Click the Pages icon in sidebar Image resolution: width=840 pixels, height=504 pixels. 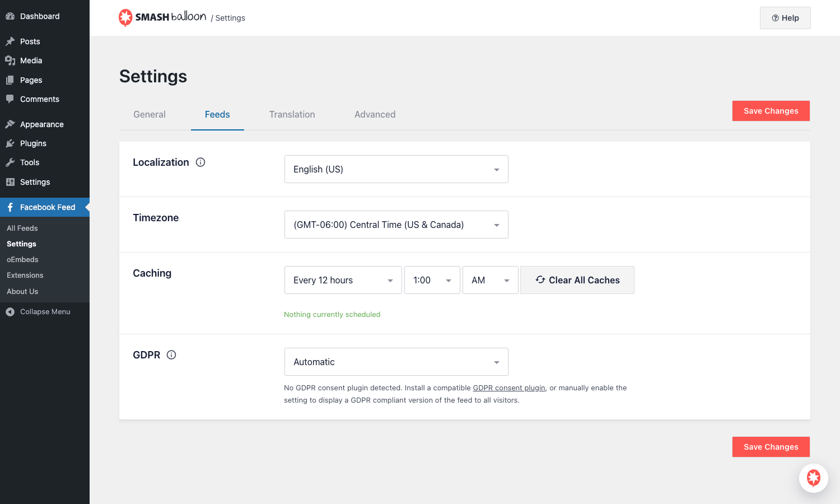pyautogui.click(x=10, y=80)
